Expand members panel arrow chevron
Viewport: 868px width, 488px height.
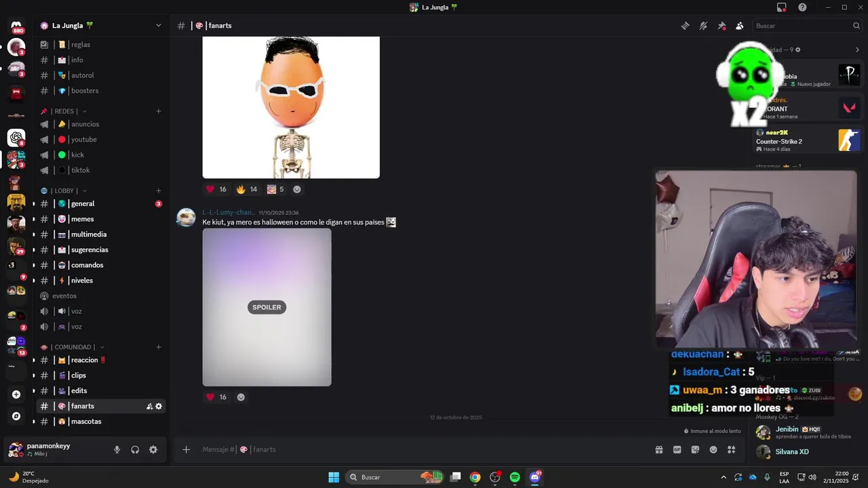tap(857, 49)
